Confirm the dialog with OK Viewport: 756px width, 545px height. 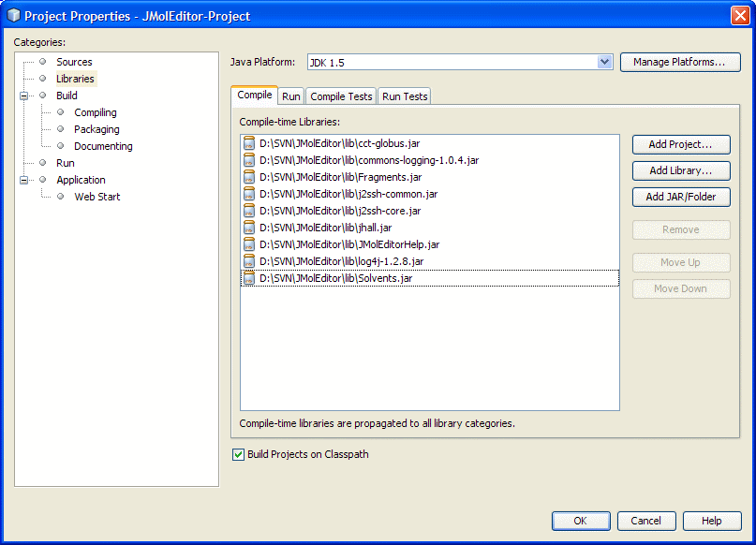pyautogui.click(x=581, y=521)
